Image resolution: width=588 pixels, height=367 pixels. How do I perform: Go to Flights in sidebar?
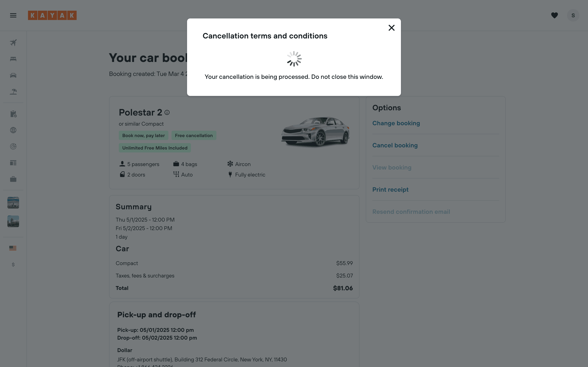click(13, 43)
